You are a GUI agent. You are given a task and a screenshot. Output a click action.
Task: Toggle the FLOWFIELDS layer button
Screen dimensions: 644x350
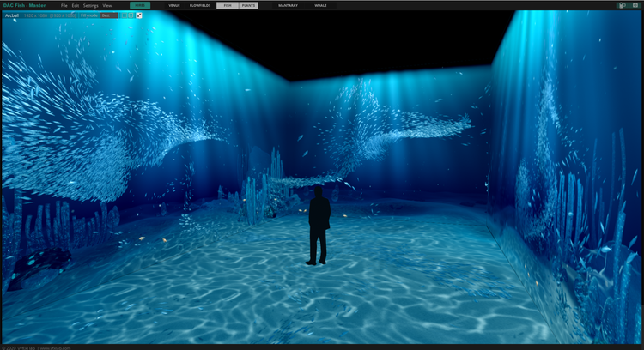pyautogui.click(x=200, y=5)
